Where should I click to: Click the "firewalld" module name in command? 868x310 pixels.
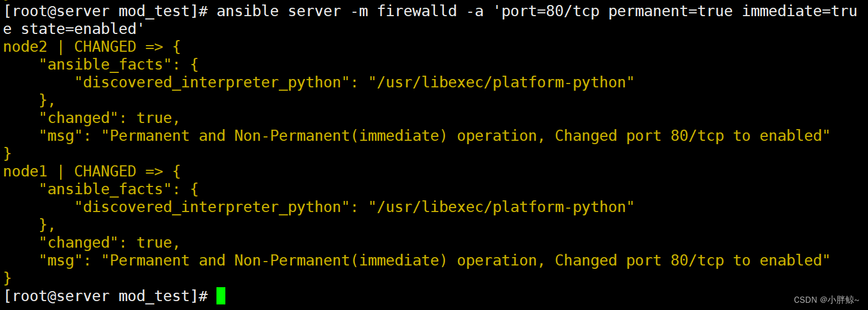pyautogui.click(x=417, y=11)
